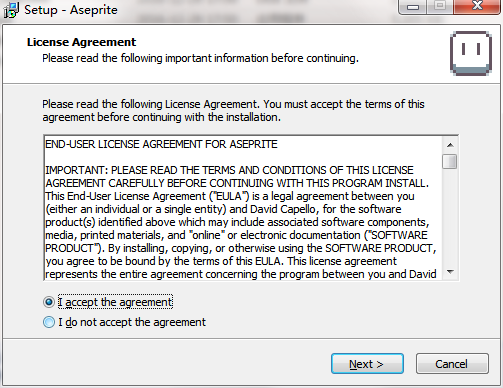Click the empty scrollbar track below the thumb
This screenshot has width=503, height=388.
[450, 217]
